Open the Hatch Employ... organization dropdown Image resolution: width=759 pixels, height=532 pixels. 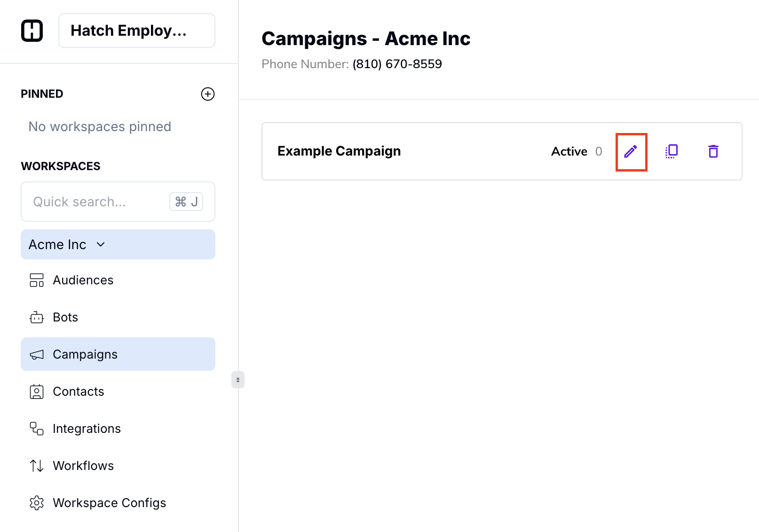(136, 31)
